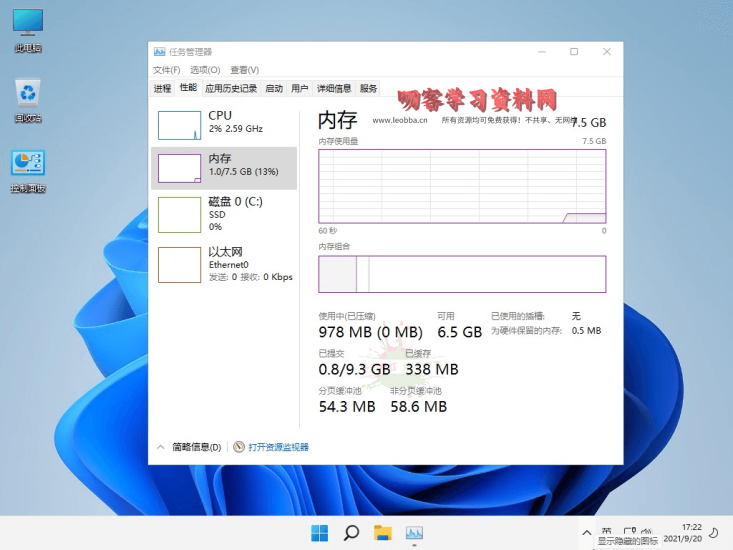
Task: Click the 内存组合 composition bar
Action: coord(462,274)
